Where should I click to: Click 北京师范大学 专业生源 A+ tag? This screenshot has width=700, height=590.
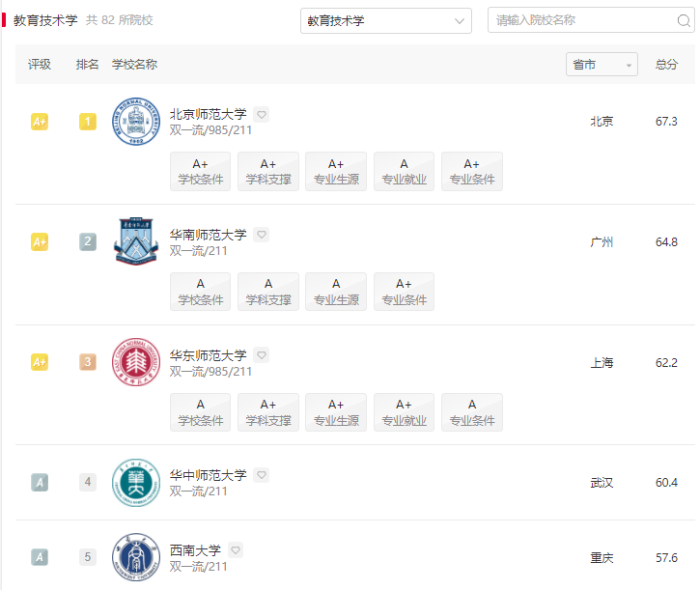[x=336, y=172]
